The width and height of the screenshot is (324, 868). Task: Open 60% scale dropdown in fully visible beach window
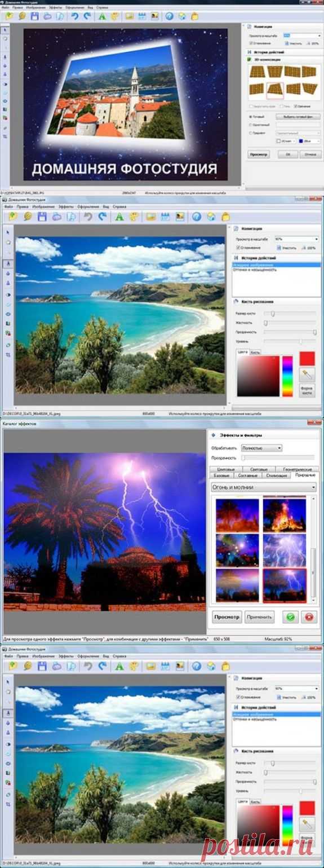click(x=296, y=239)
